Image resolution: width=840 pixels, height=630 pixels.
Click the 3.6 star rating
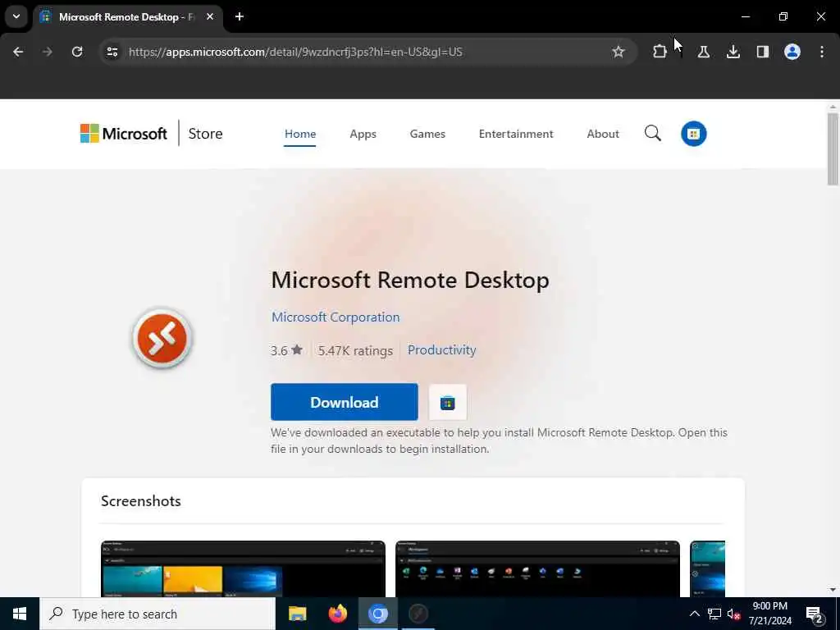click(x=286, y=350)
